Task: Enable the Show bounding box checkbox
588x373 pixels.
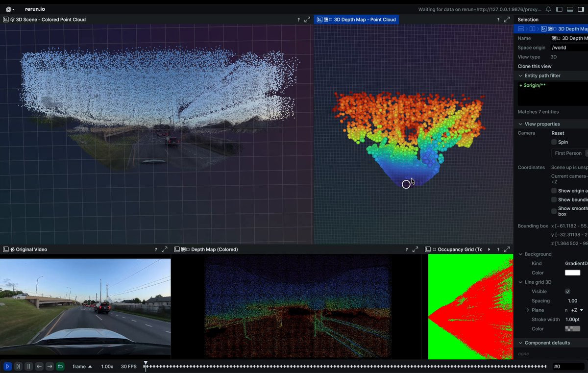Action: [x=554, y=199]
